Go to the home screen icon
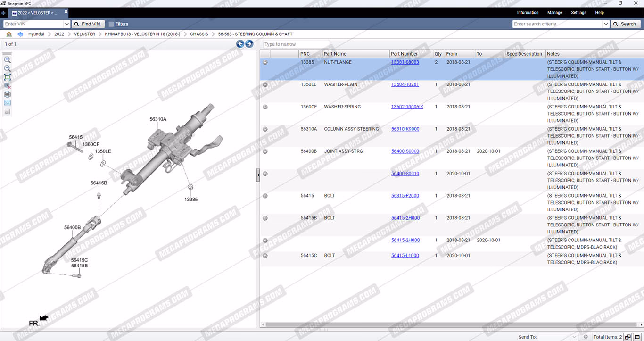This screenshot has height=341, width=644. (x=9, y=34)
